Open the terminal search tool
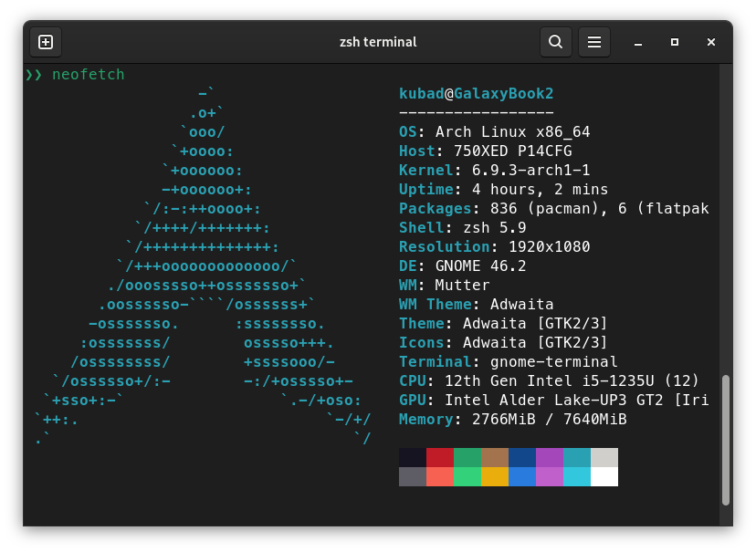756x552 pixels. (555, 42)
